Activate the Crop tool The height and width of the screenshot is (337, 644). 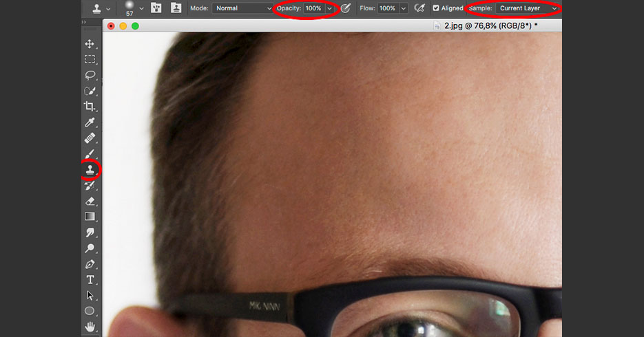[x=90, y=107]
